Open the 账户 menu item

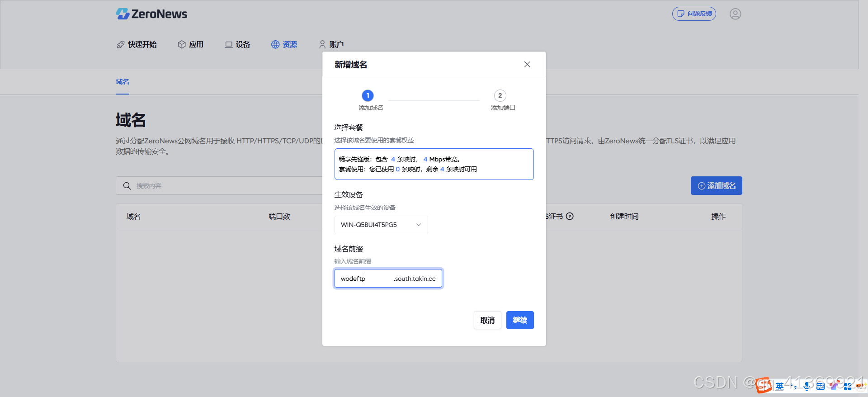(x=331, y=44)
